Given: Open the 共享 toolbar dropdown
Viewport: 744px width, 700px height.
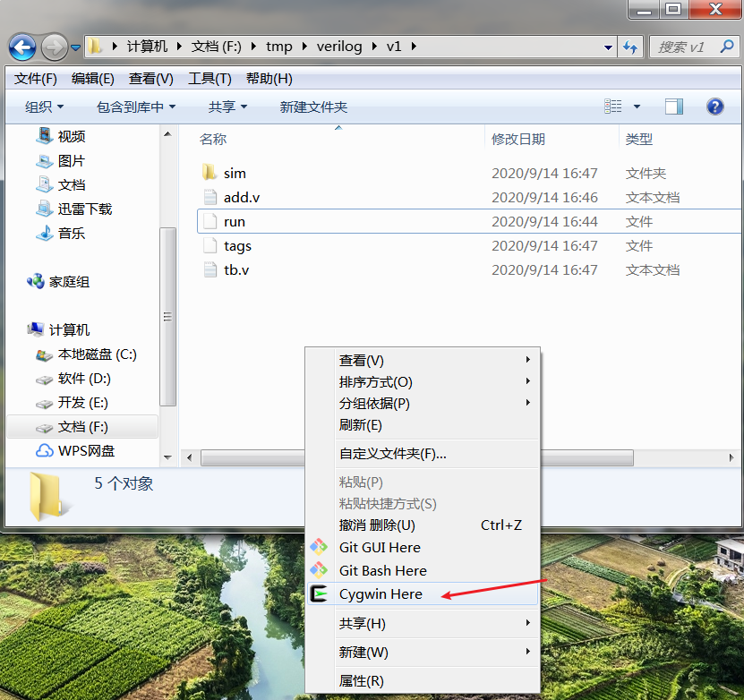Looking at the screenshot, I should pos(227,107).
